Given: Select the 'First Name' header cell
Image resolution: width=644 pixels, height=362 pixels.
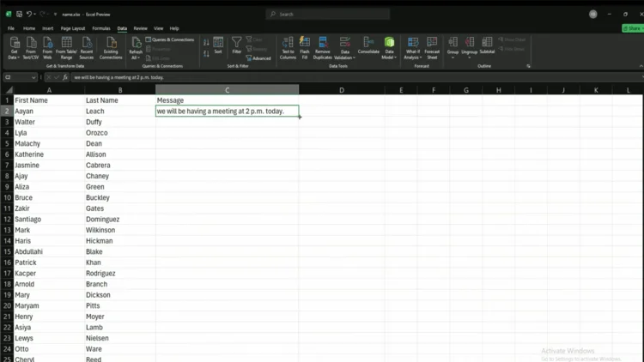Looking at the screenshot, I should [49, 100].
